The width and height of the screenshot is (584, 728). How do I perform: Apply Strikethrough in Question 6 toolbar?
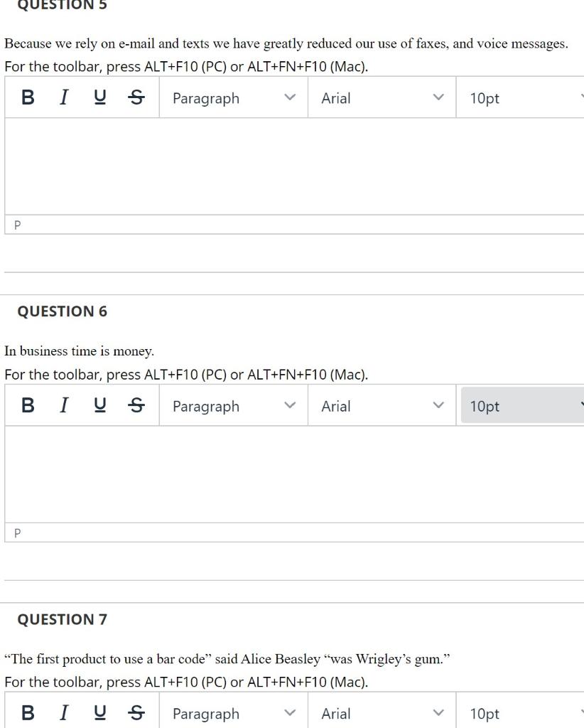pyautogui.click(x=135, y=406)
